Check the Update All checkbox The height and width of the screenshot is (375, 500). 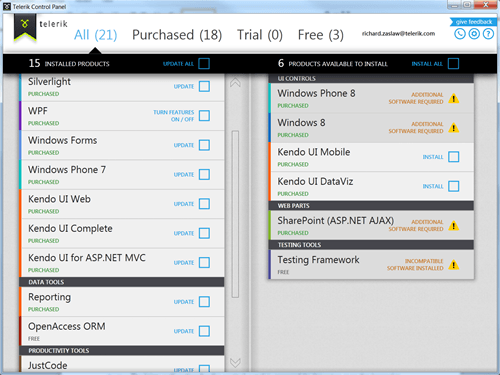pos(204,63)
